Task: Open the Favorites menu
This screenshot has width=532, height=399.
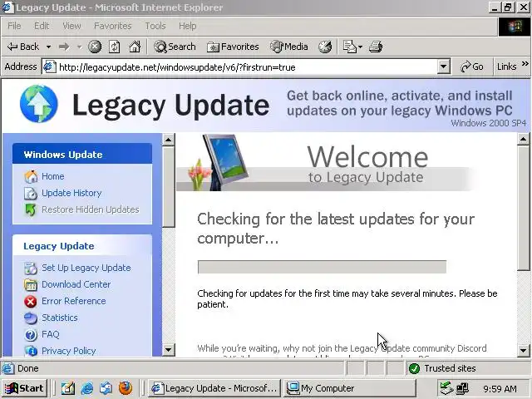Action: pyautogui.click(x=113, y=26)
